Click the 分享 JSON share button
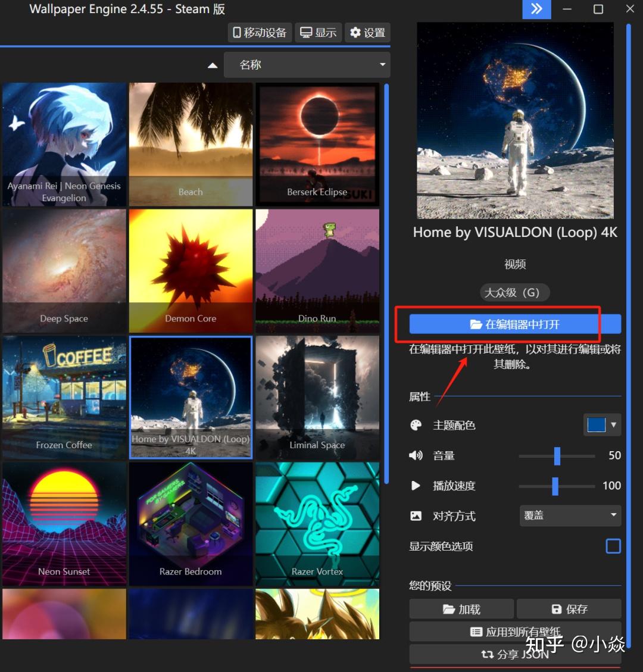The height and width of the screenshot is (672, 643). click(515, 654)
